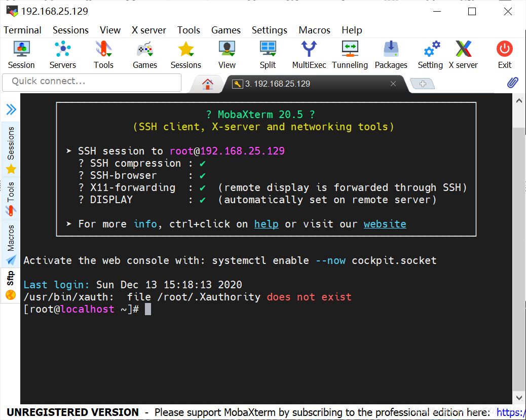526x420 pixels.
Task: Go to the Home tab icon
Action: pyautogui.click(x=208, y=84)
